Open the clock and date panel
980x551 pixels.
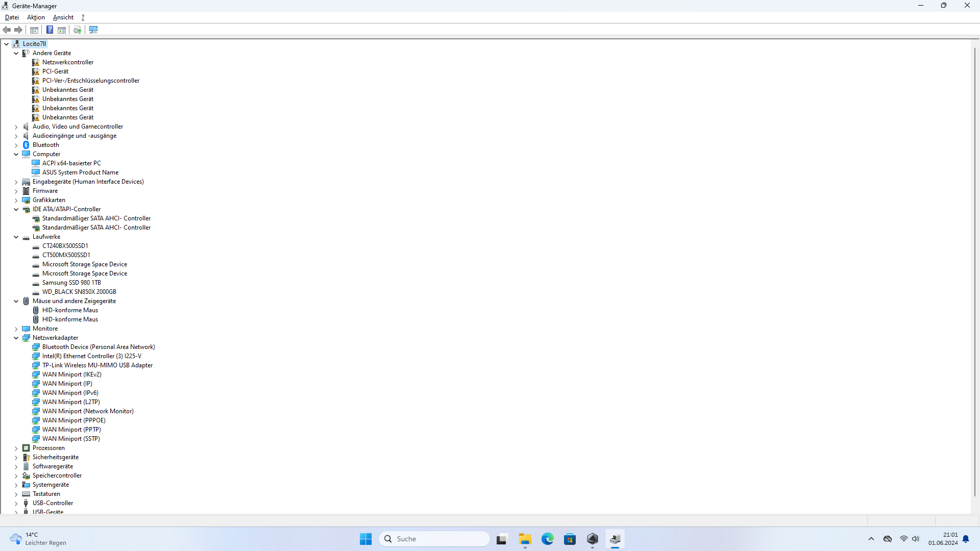[943, 539]
